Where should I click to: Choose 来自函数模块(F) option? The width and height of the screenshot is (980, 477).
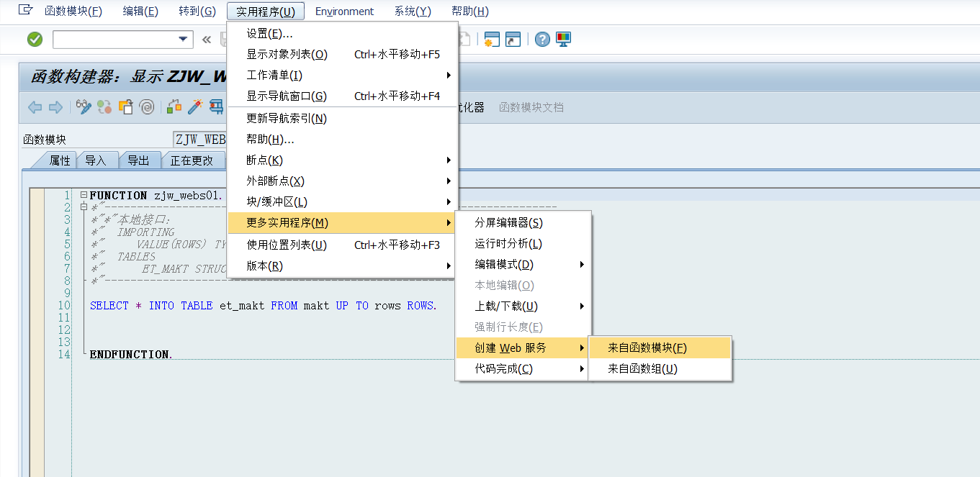(660, 348)
